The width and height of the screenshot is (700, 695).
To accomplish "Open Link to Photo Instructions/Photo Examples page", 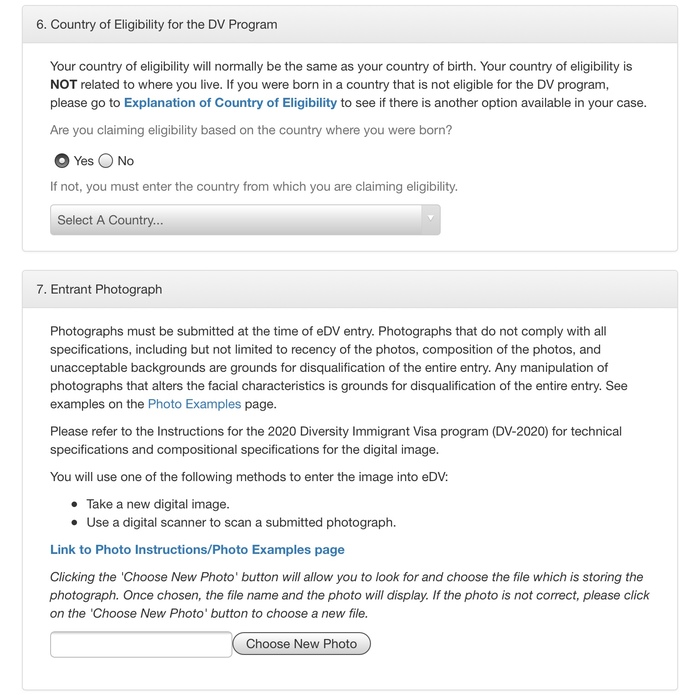I will (197, 550).
